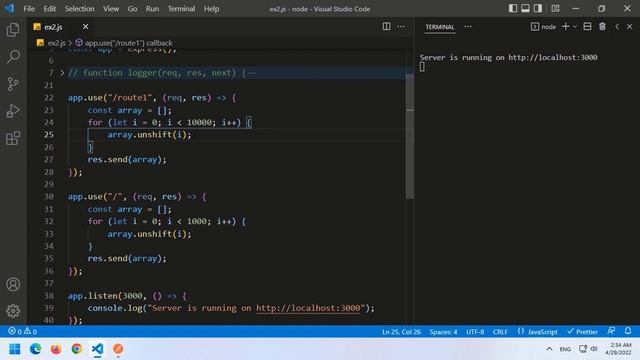Open notifications bell in status bar

coord(628,331)
